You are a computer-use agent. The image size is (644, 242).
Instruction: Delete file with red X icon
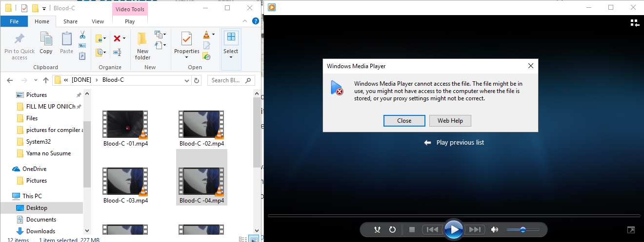[117, 38]
